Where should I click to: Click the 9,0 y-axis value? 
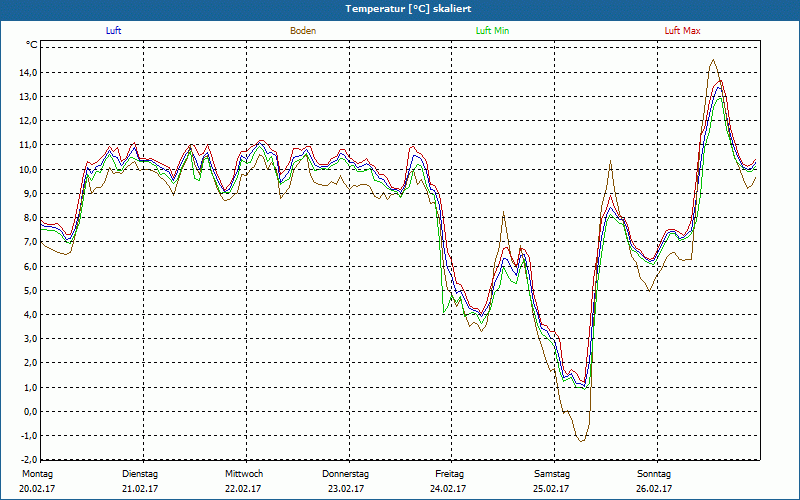[x=31, y=193]
